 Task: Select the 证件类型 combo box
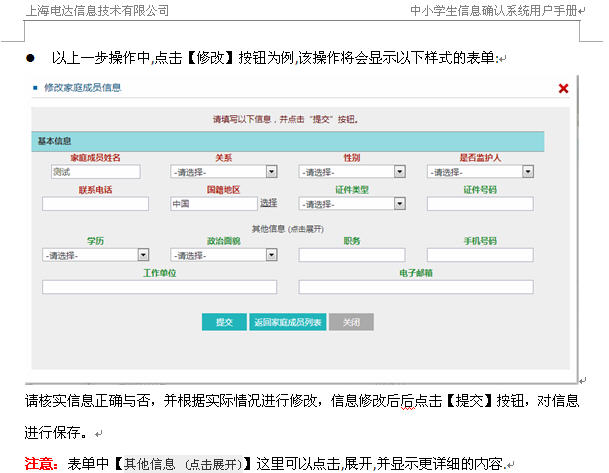coord(351,204)
